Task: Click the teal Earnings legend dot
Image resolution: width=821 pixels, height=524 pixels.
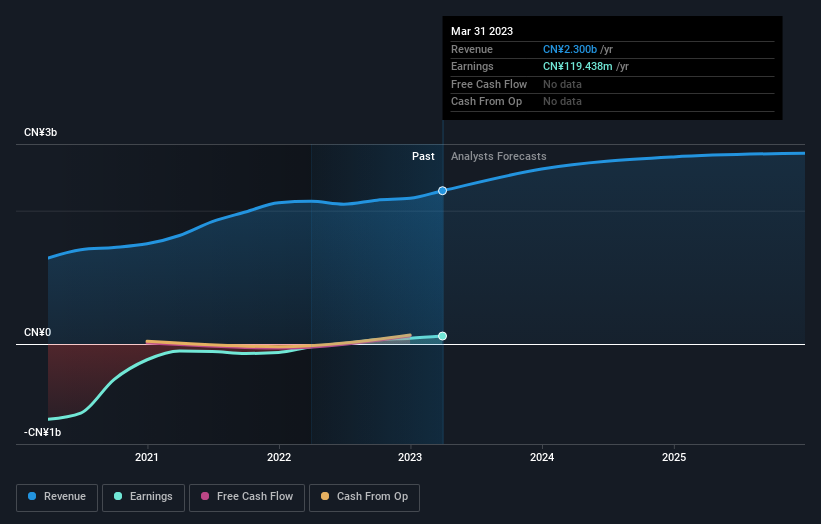Action: click(118, 496)
